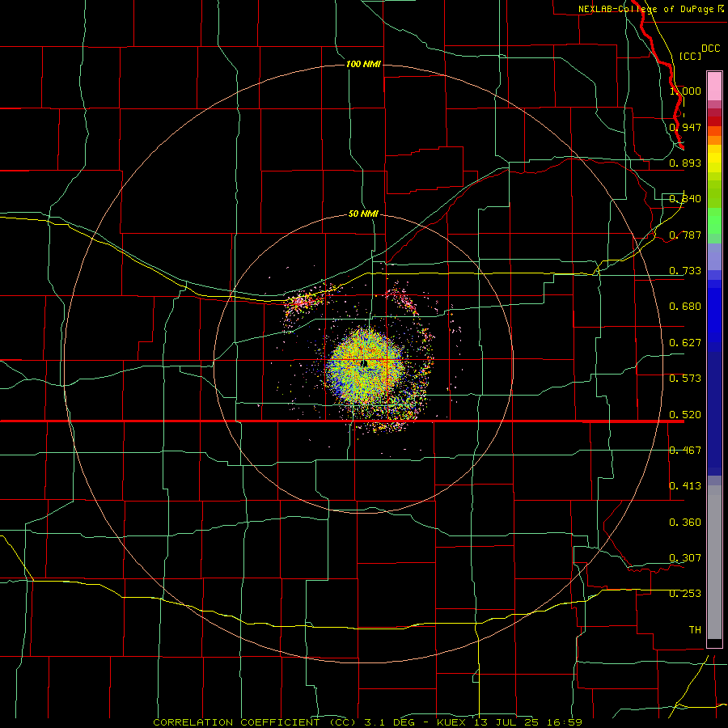Image resolution: width=728 pixels, height=728 pixels.
Task: Select the 0.680 legend value
Action: (685, 307)
